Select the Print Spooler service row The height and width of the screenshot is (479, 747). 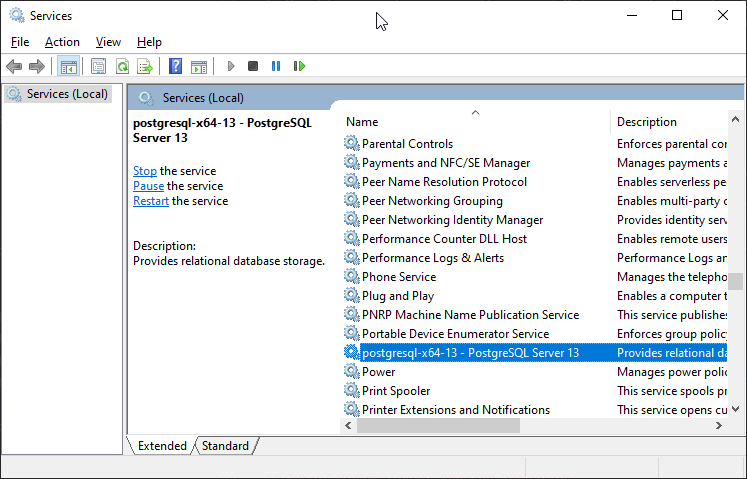pos(396,391)
